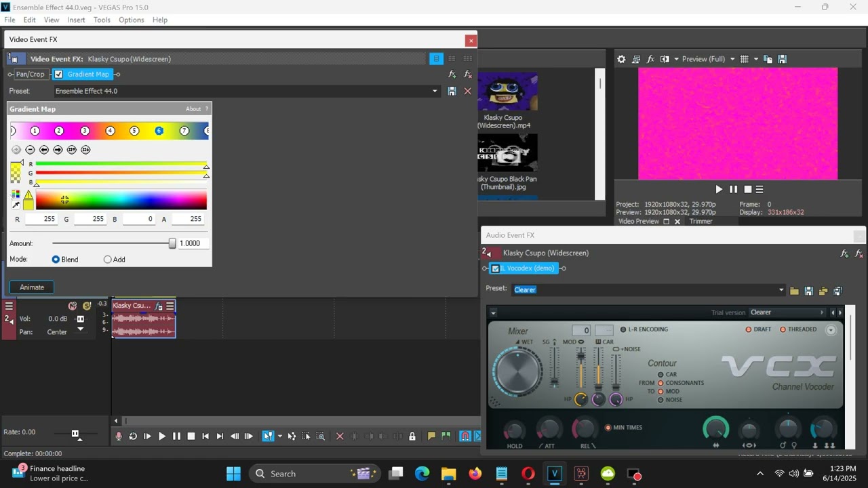Select Blend mode radio button

[56, 260]
